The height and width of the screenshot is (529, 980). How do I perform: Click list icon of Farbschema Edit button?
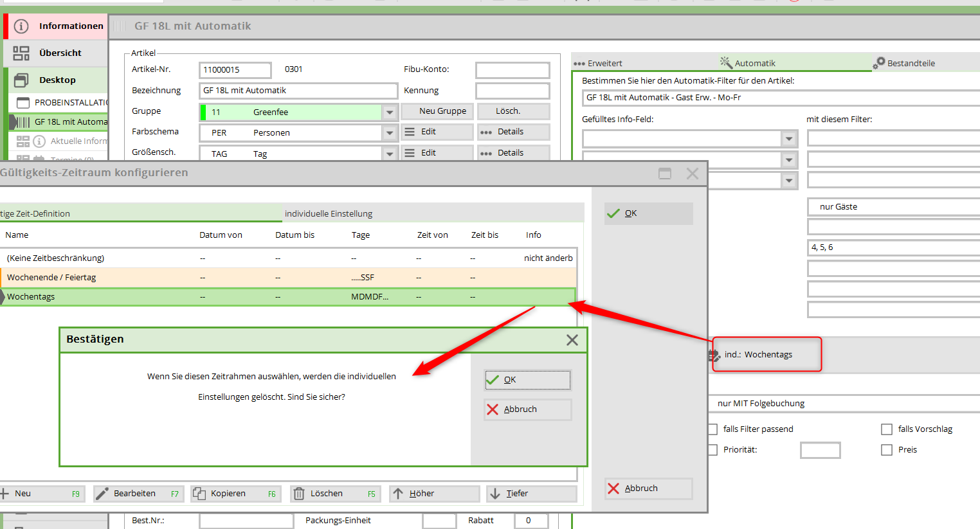pyautogui.click(x=410, y=132)
